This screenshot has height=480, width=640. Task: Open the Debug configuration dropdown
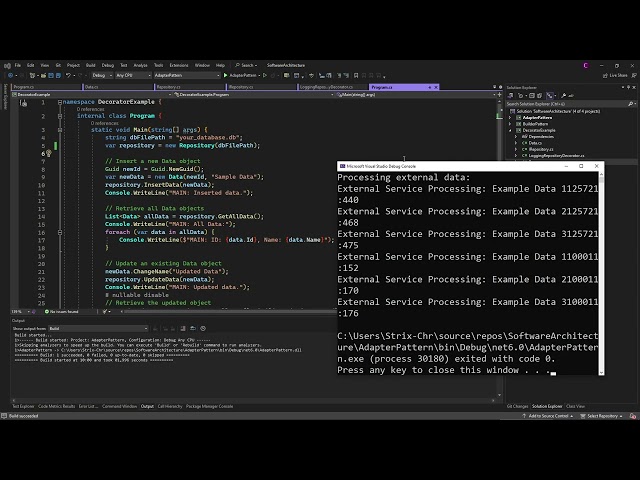102,76
